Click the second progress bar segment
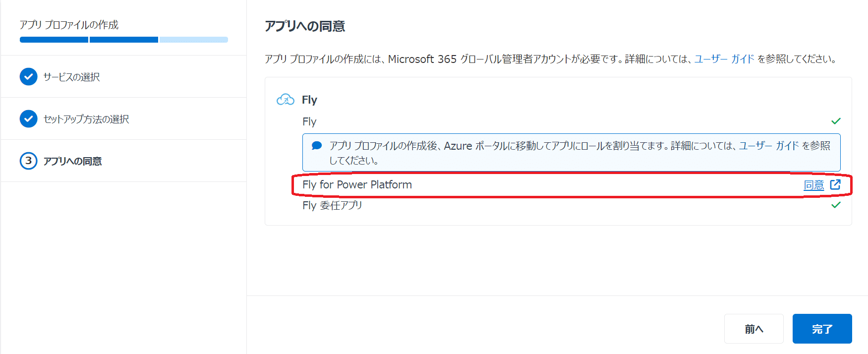Viewport: 868px width, 354px height. click(x=124, y=40)
